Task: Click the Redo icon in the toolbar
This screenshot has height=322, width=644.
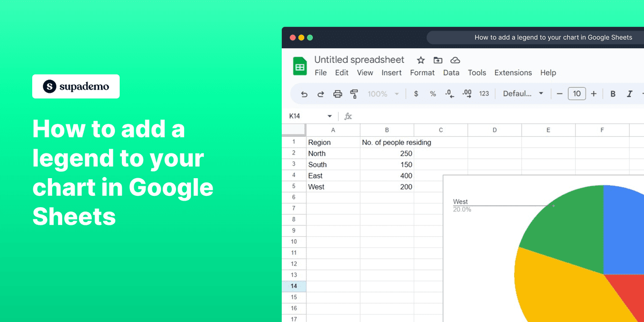Action: click(x=320, y=93)
